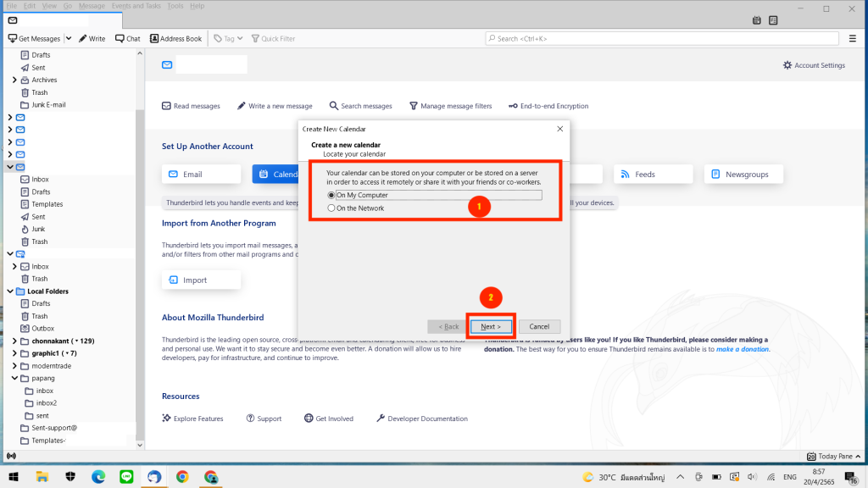Open the Get Messages dropdown arrow
The image size is (868, 488).
(x=69, y=38)
